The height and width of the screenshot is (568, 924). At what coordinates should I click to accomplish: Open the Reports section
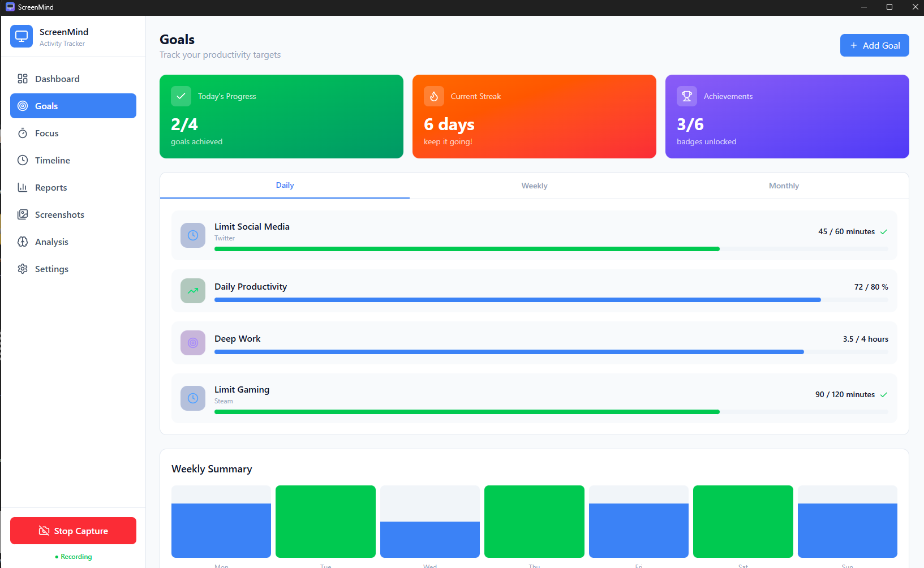pyautogui.click(x=50, y=187)
